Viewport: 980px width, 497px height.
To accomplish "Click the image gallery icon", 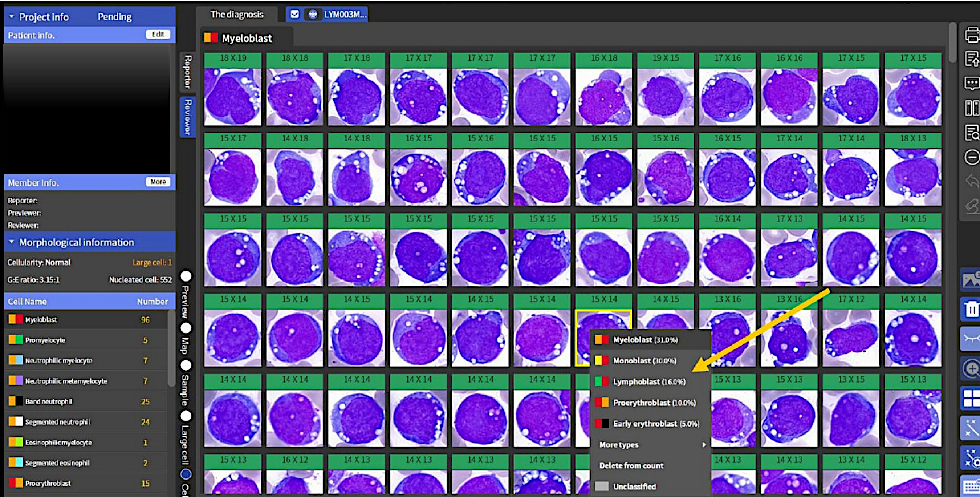I will tap(971, 280).
